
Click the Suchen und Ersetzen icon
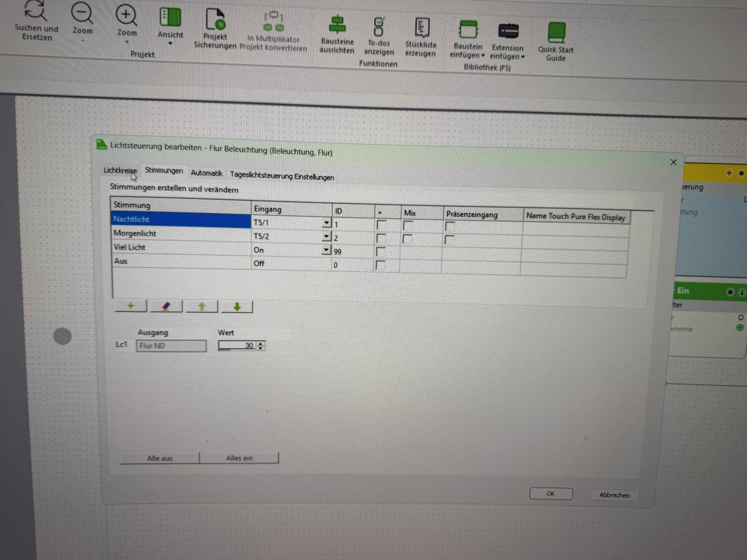tap(36, 11)
